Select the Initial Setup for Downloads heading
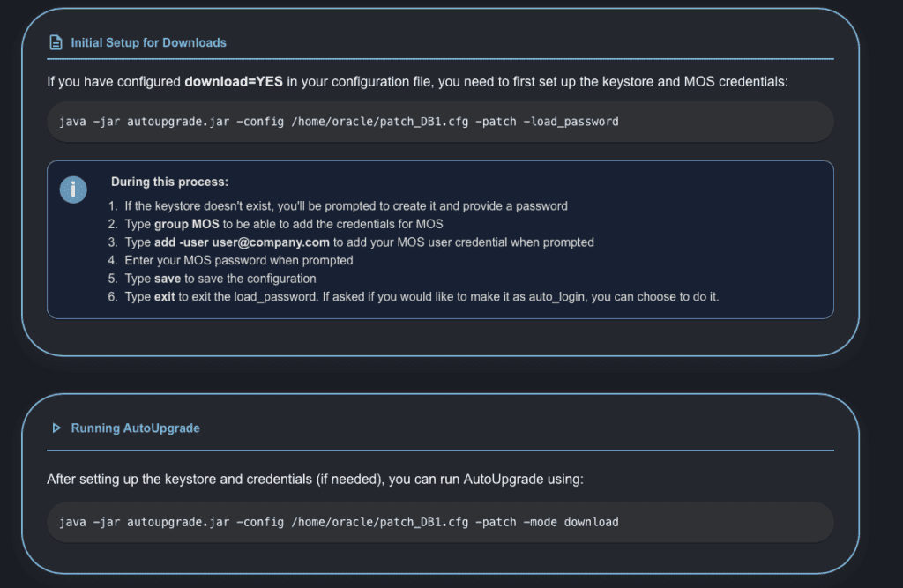This screenshot has height=588, width=903. click(148, 42)
